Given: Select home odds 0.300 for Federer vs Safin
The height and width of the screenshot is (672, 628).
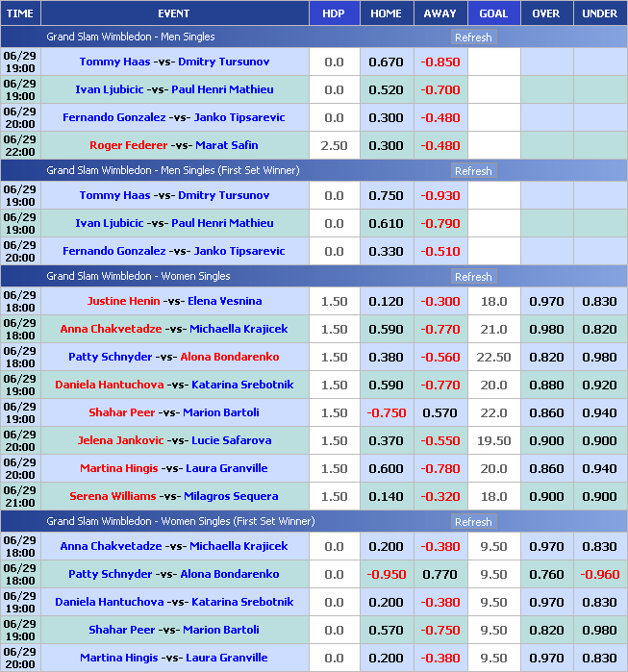Looking at the screenshot, I should tap(386, 145).
